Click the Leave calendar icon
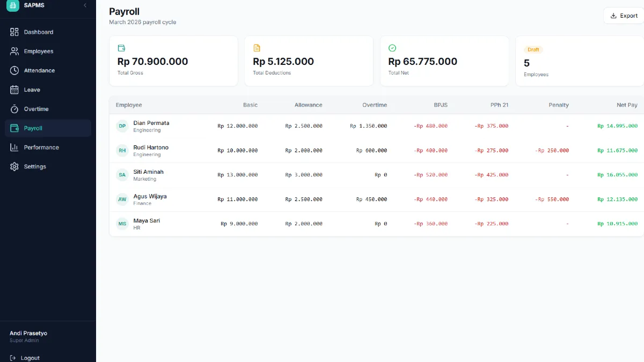Viewport: 644px width, 362px height. coord(14,90)
